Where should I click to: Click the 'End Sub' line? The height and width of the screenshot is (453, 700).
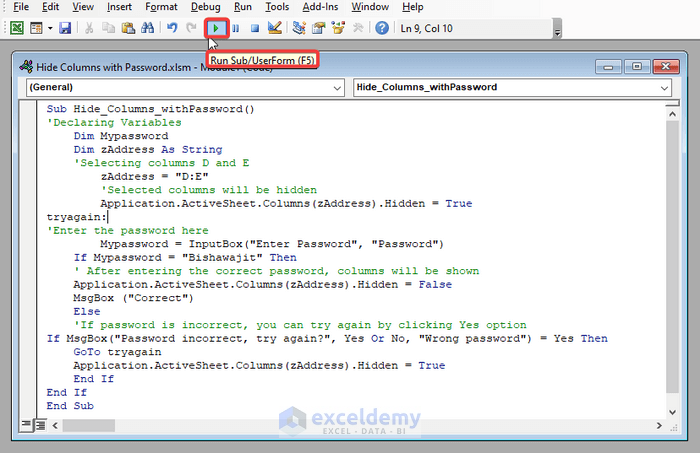70,406
